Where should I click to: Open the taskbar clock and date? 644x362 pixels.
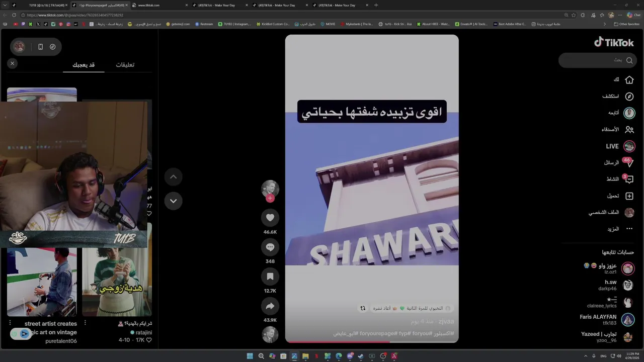click(632, 356)
